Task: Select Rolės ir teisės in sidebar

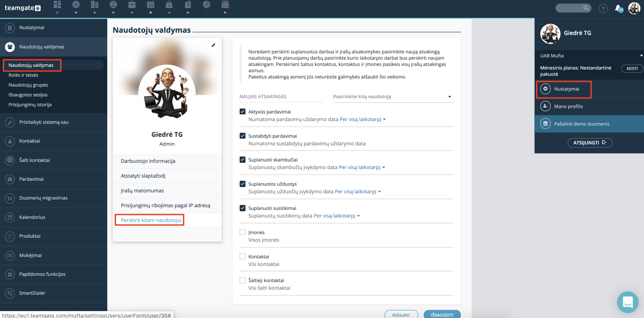Action: (x=23, y=75)
